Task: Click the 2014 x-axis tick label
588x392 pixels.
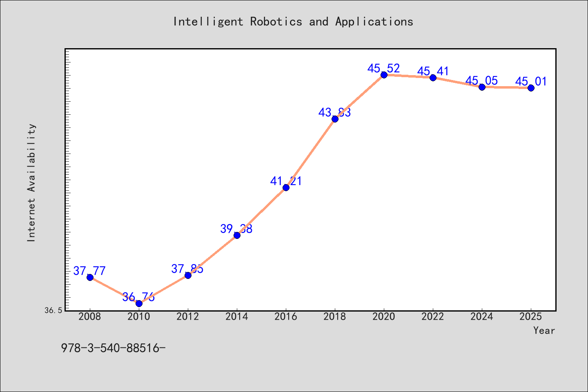Action: (237, 317)
